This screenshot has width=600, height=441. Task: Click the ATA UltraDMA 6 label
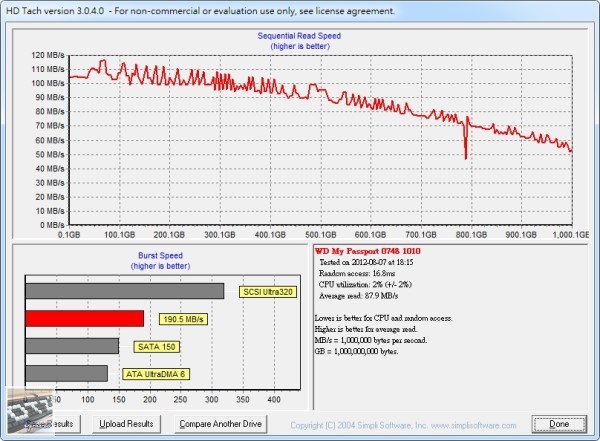(x=156, y=374)
